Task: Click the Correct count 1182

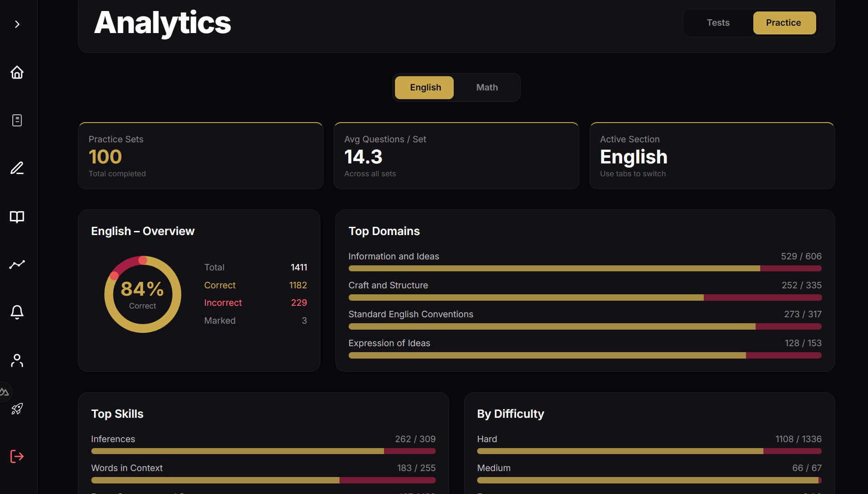Action: click(298, 285)
